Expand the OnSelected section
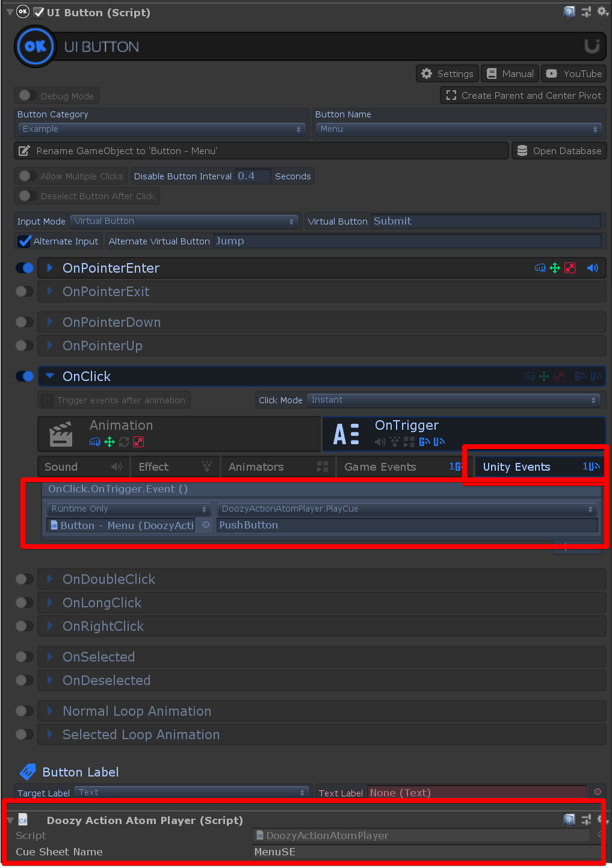The image size is (612, 868). tap(322, 657)
